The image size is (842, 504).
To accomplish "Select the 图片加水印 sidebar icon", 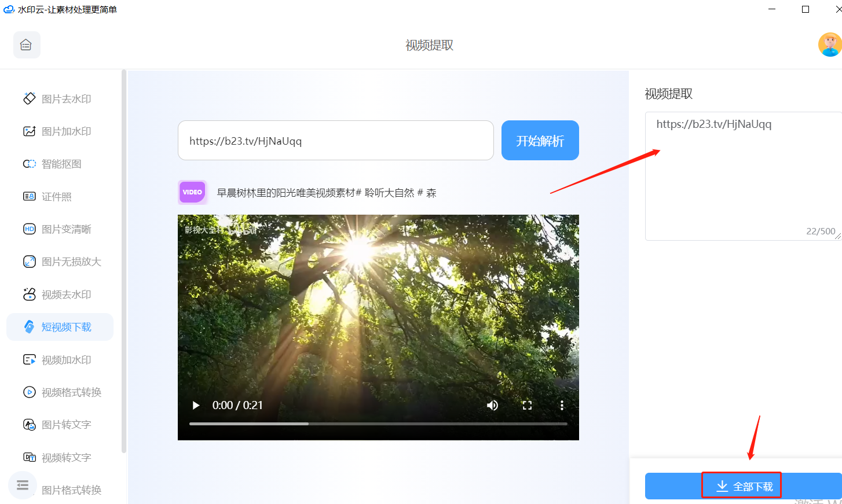I will click(x=30, y=131).
